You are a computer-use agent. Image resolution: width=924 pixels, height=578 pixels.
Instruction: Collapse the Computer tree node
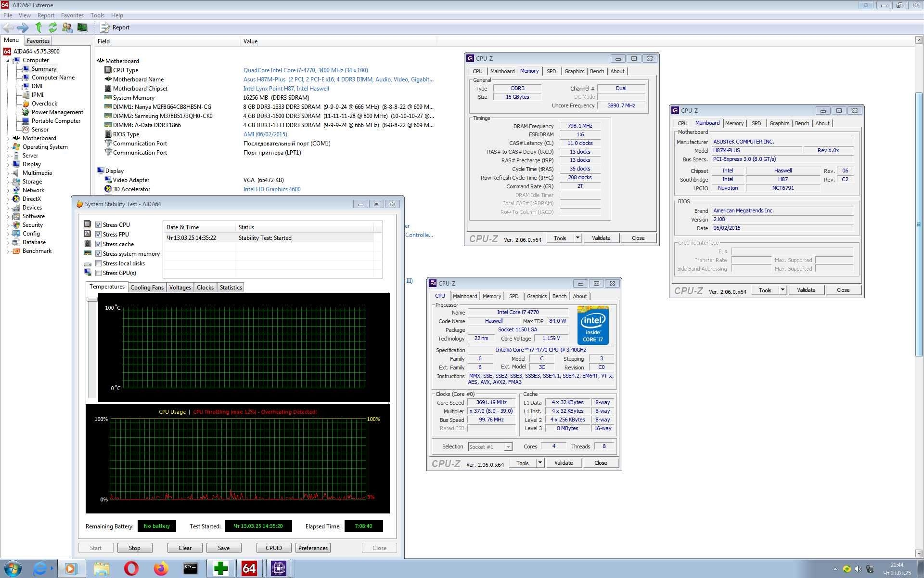(x=8, y=61)
